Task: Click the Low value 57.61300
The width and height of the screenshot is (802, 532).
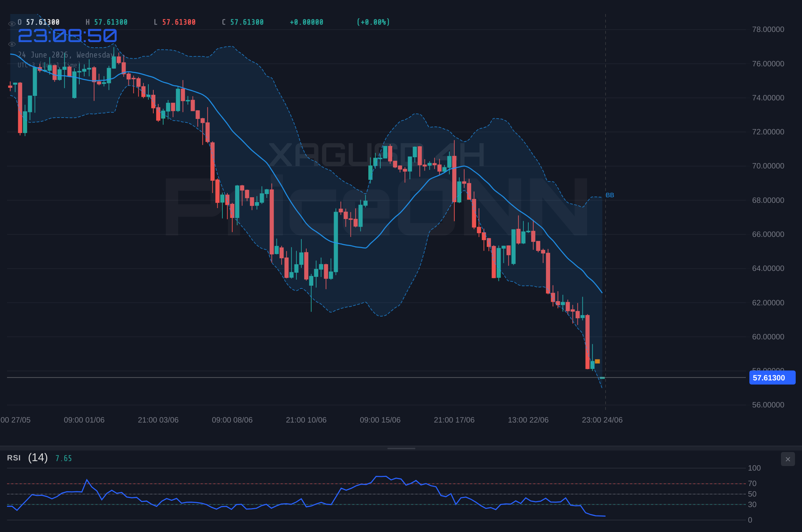Action: click(x=179, y=22)
